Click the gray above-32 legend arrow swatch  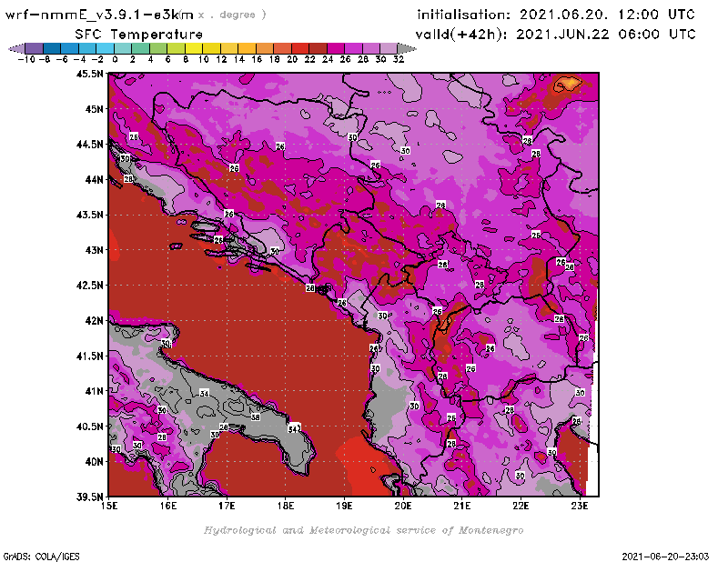[x=407, y=48]
